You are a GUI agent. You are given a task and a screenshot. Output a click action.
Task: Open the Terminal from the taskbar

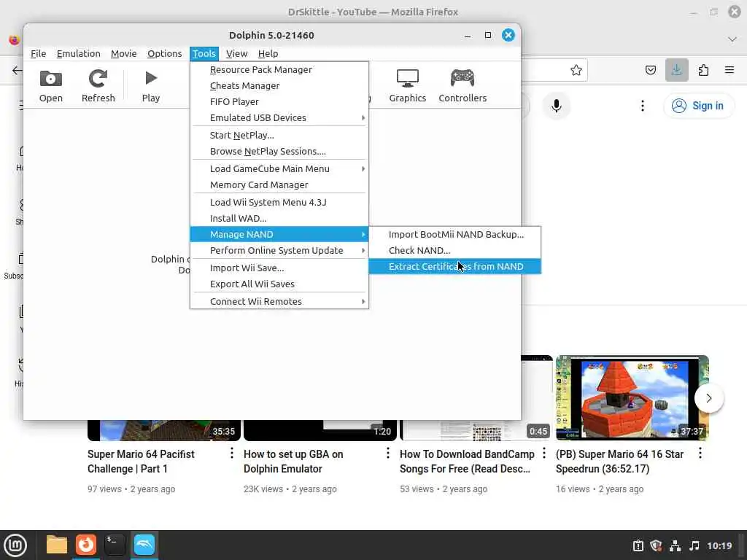point(115,545)
